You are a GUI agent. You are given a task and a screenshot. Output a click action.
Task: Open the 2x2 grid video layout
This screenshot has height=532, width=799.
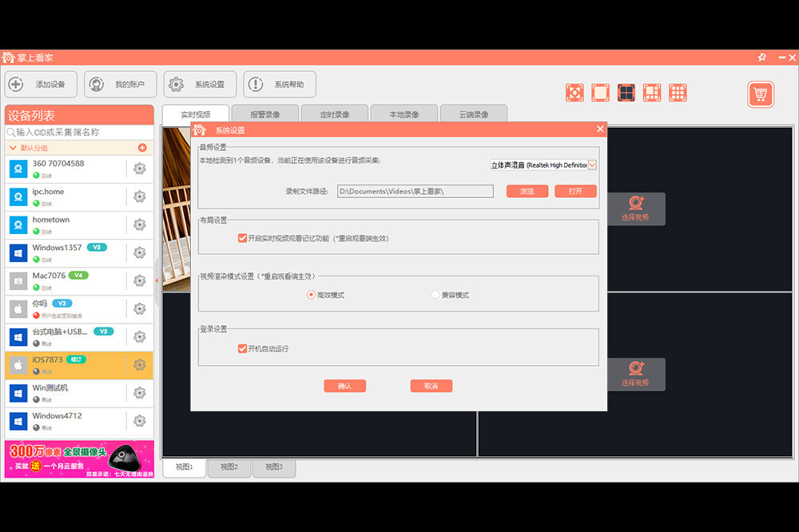coord(626,93)
